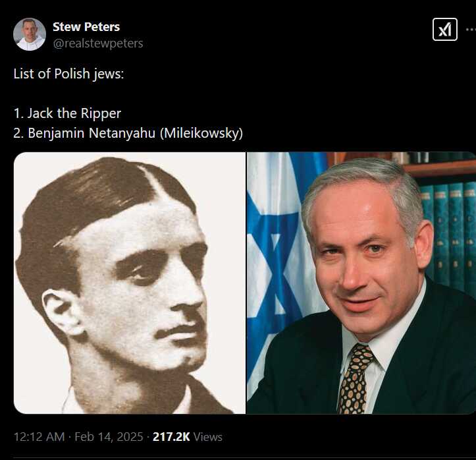Click the patterned necktie in right photo
The width and height of the screenshot is (476, 460).
pos(355,378)
